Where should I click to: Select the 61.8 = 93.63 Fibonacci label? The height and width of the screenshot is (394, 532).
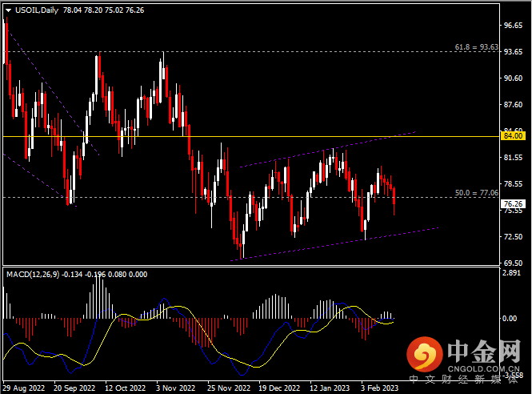476,48
